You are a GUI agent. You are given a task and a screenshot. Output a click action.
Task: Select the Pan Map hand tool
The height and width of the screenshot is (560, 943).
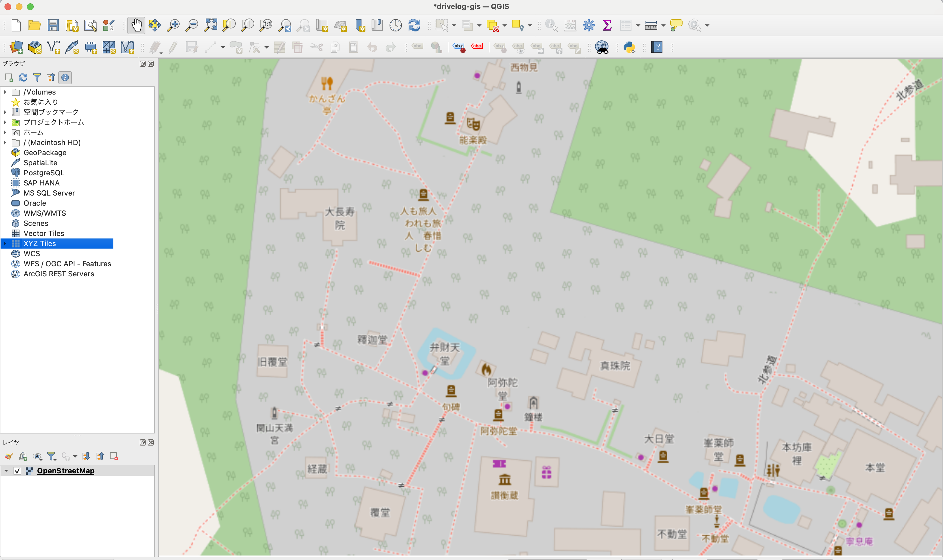[136, 25]
